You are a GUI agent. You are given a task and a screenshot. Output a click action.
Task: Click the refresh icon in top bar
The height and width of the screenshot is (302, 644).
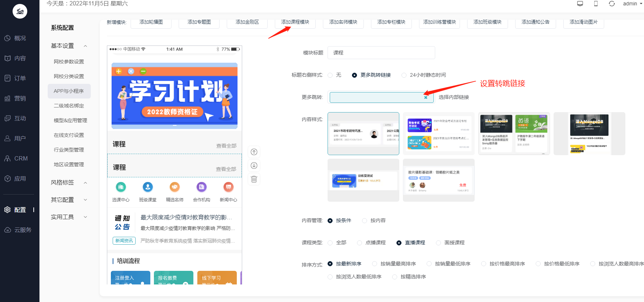612,4
